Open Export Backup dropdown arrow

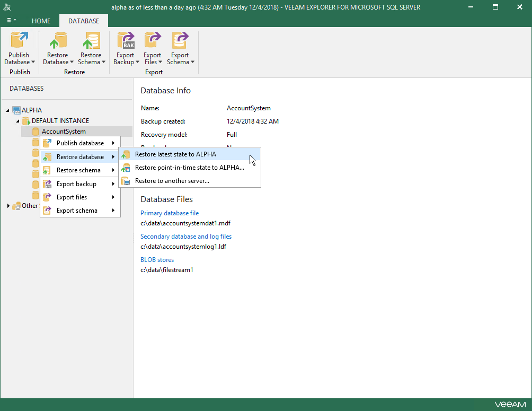coord(137,62)
